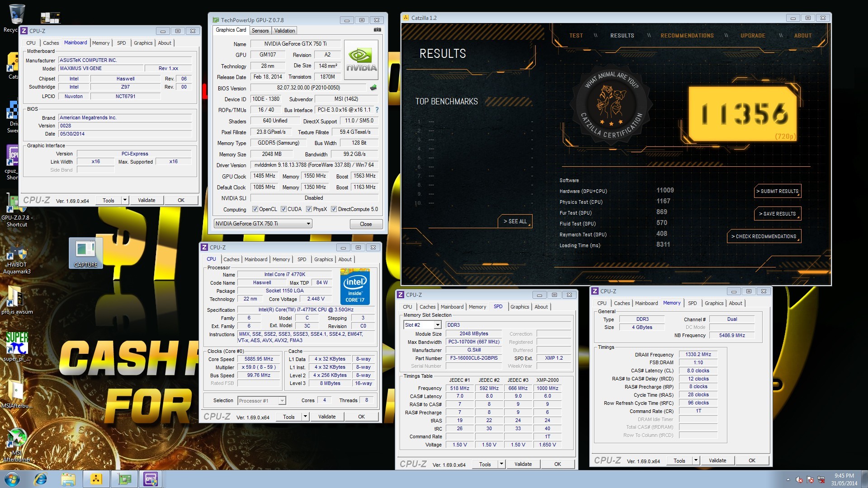Open the Recycle Bin desktop icon
The width and height of the screenshot is (868, 488).
[16, 19]
